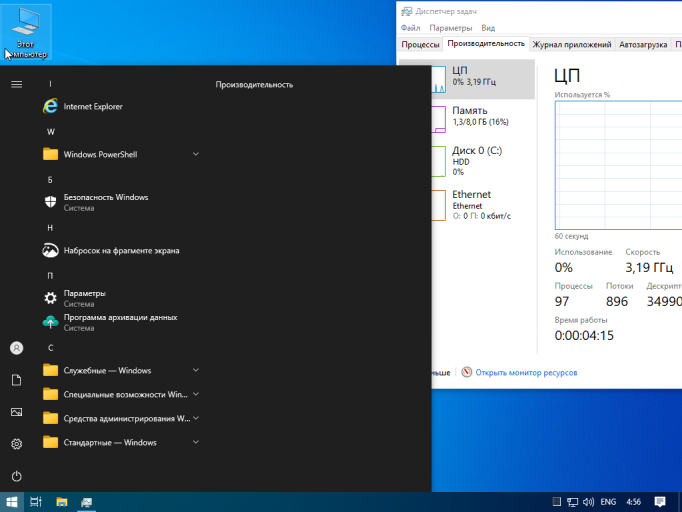This screenshot has height=512, width=682.
Task: Click the 4:56 clock on taskbar
Action: [634, 502]
